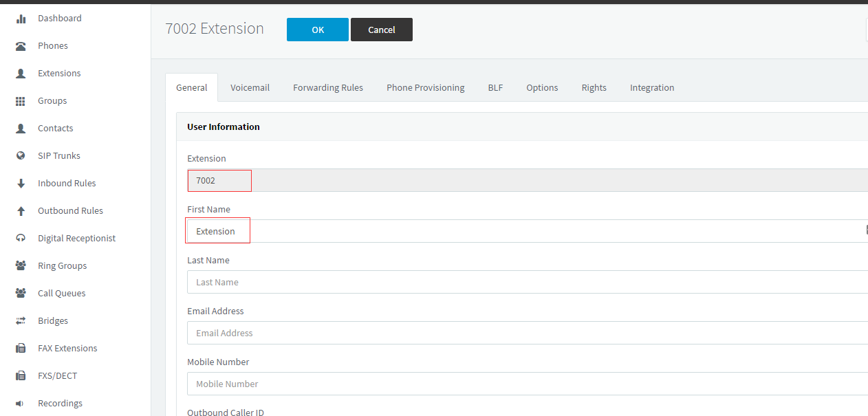Select the General tab

click(192, 87)
